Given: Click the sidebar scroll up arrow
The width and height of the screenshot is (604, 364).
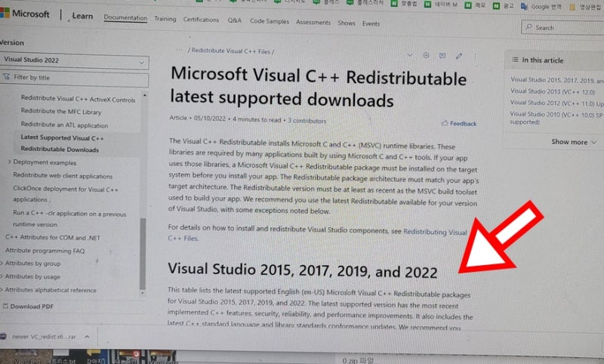Looking at the screenshot, I should [x=145, y=94].
